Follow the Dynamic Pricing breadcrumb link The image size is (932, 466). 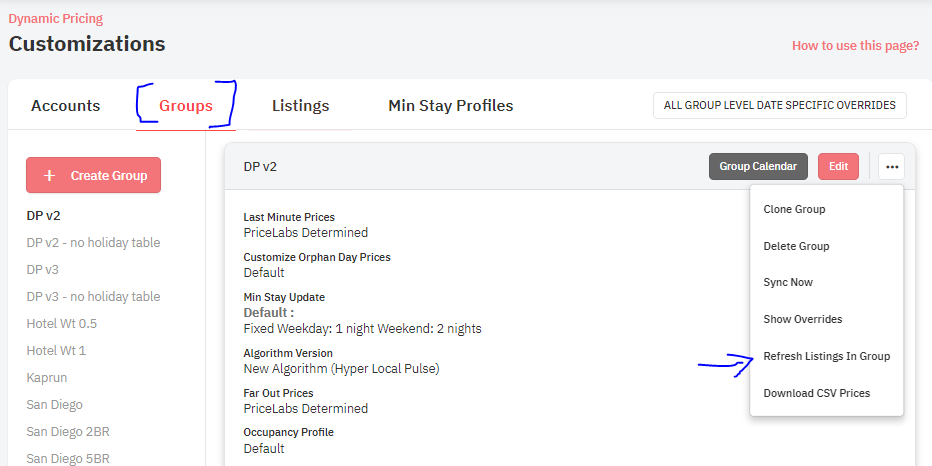point(55,19)
